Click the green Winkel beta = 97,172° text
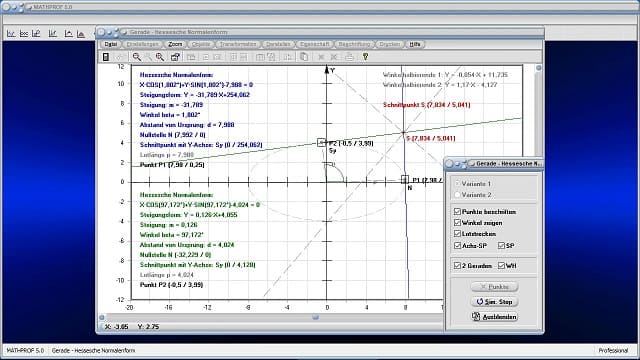 (x=171, y=235)
